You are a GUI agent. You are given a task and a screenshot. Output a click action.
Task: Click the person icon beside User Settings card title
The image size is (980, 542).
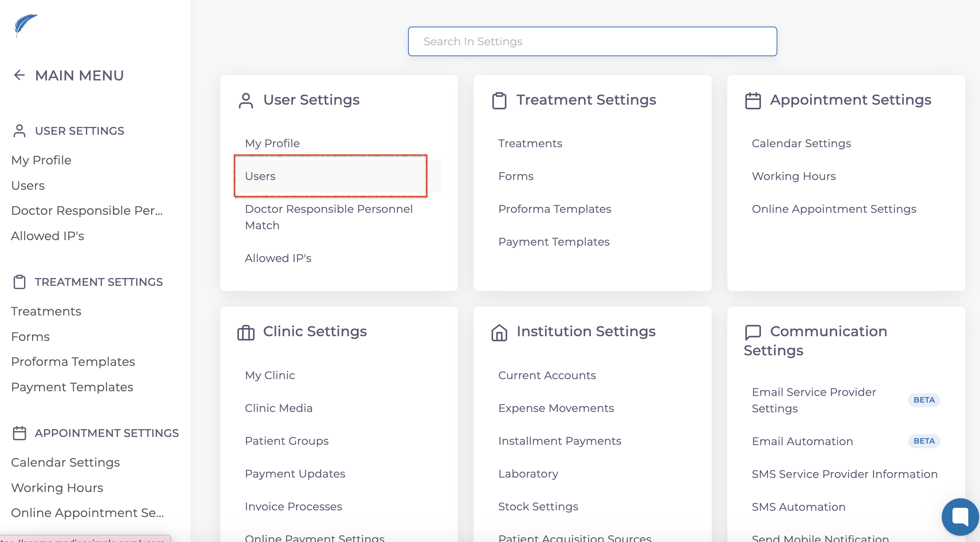coord(246,100)
